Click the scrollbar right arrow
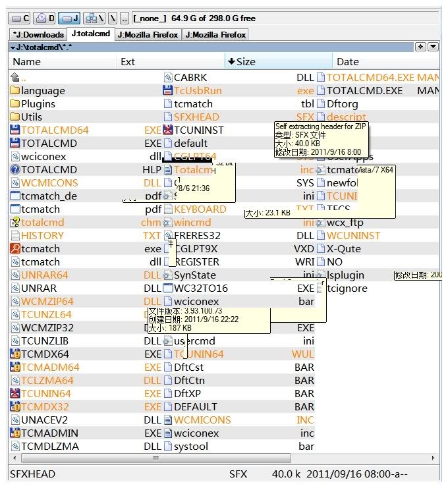The height and width of the screenshot is (494, 448). (x=434, y=458)
